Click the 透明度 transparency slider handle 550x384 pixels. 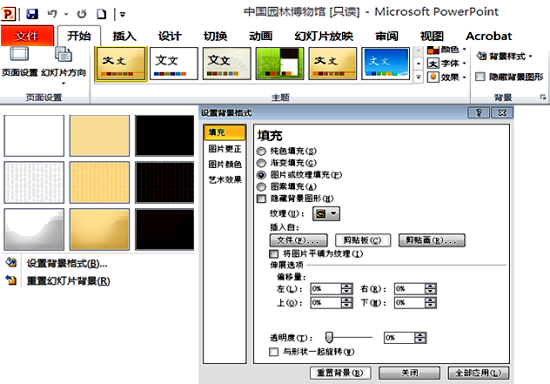pos(329,337)
